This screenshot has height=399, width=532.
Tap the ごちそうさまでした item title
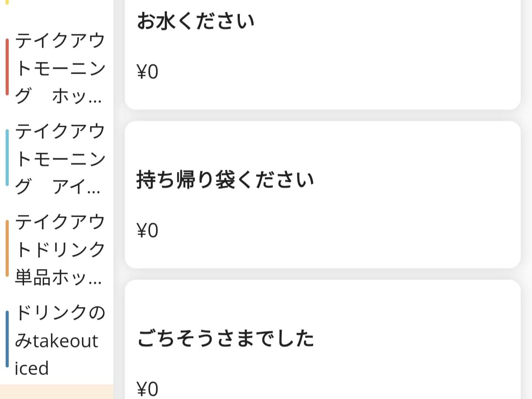(x=225, y=338)
